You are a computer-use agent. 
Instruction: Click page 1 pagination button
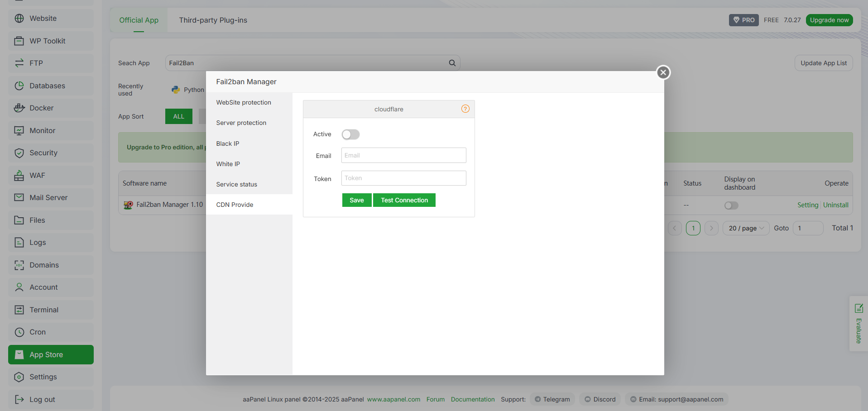coord(693,228)
